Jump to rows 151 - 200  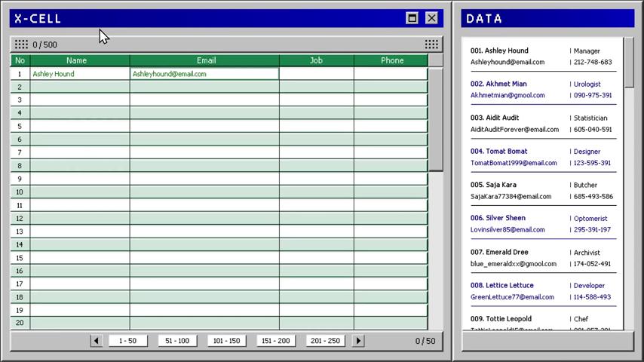click(x=275, y=341)
